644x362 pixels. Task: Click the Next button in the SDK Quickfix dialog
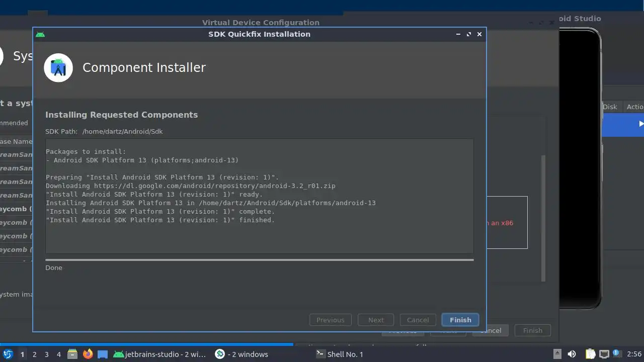tap(376, 320)
